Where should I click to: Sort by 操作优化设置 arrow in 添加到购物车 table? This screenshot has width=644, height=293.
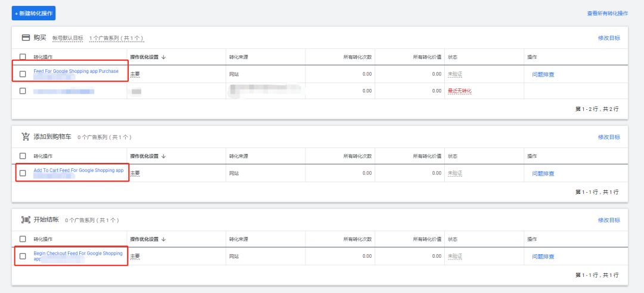click(x=163, y=156)
